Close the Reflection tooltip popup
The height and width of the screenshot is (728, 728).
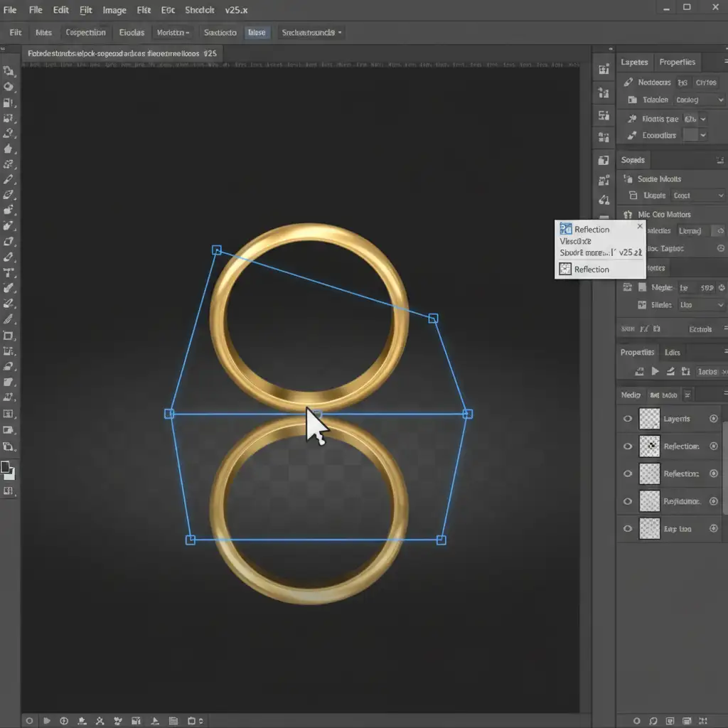639,226
